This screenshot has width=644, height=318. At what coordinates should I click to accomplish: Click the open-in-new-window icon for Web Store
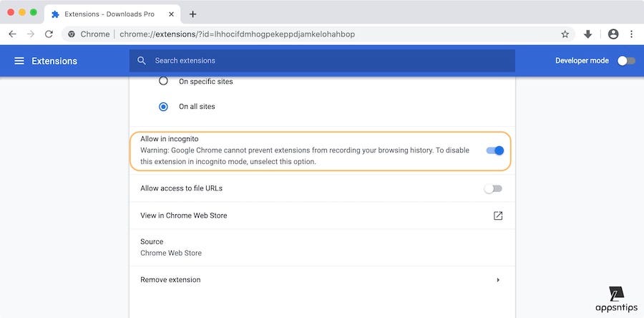(x=498, y=216)
